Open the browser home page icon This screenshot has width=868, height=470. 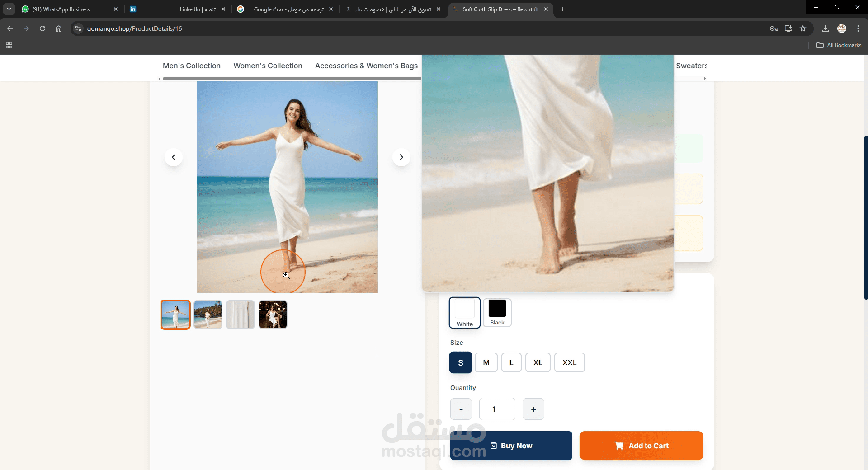click(x=59, y=28)
